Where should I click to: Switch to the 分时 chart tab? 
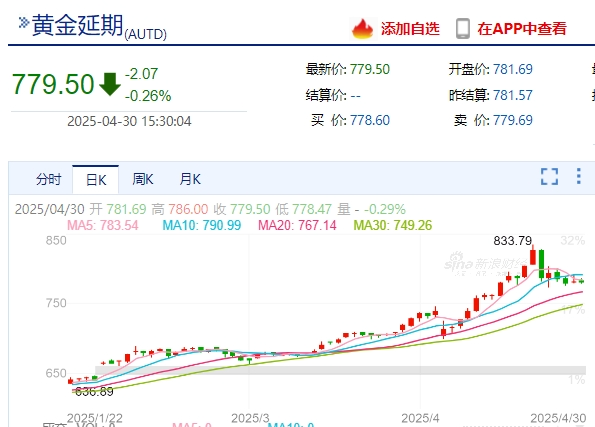point(49,179)
